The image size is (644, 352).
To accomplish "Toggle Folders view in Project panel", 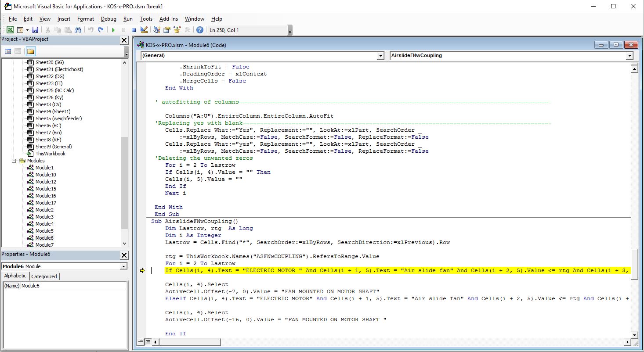I will pyautogui.click(x=30, y=51).
